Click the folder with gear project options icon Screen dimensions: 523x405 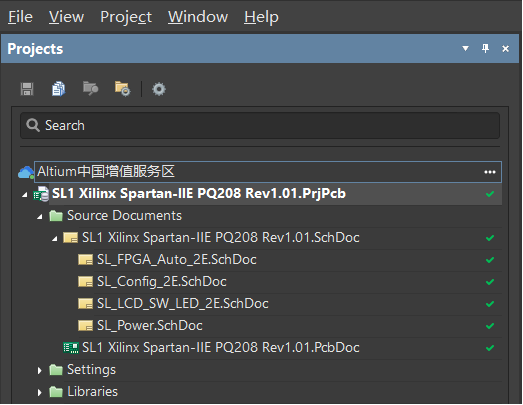pyautogui.click(x=122, y=89)
